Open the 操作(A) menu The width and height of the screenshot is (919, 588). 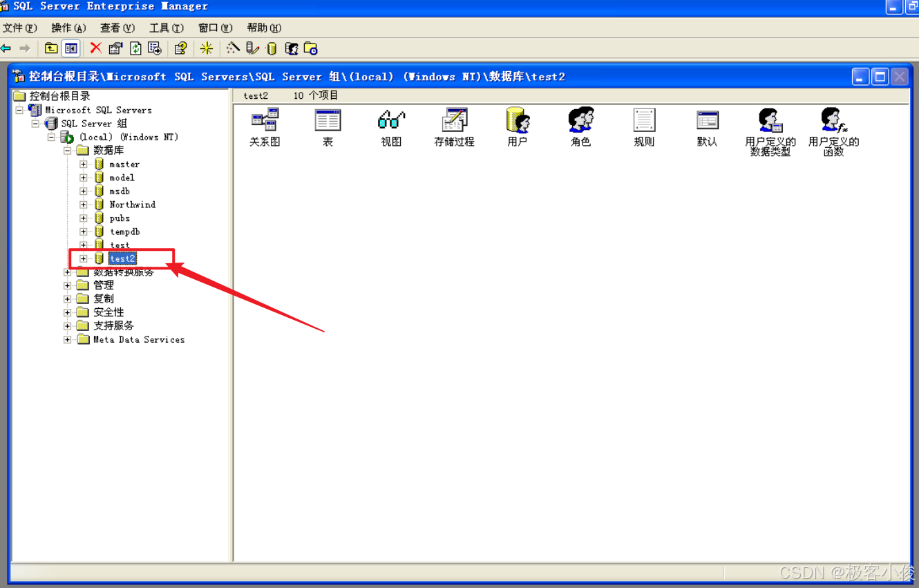[68, 28]
